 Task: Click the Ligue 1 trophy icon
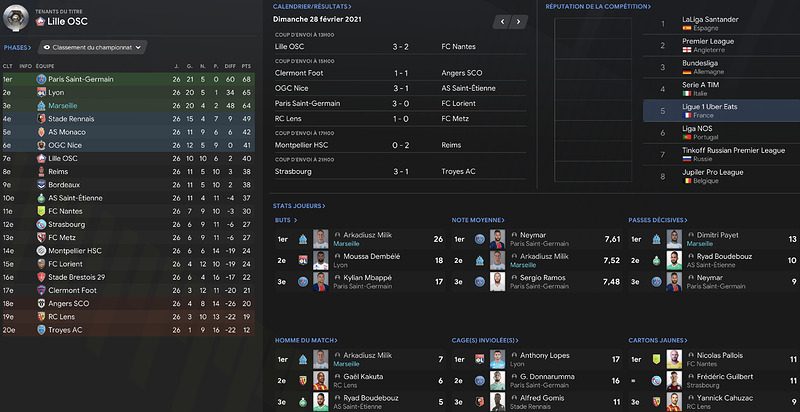click(15, 17)
